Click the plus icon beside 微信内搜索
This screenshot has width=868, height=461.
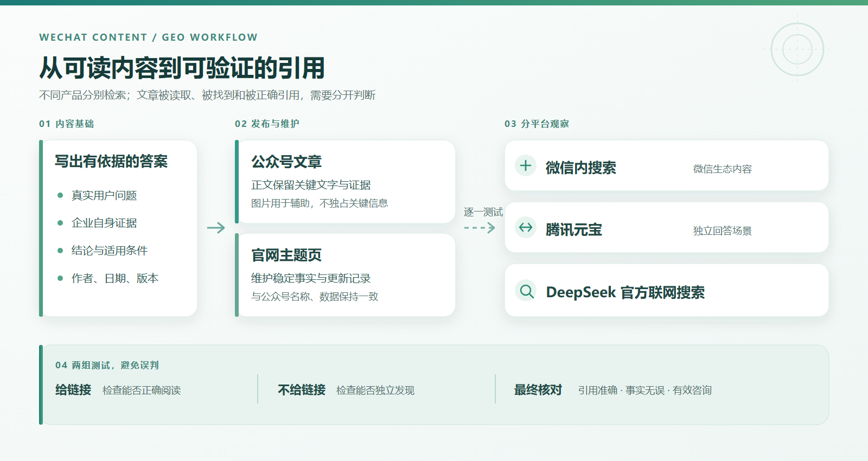pos(526,165)
